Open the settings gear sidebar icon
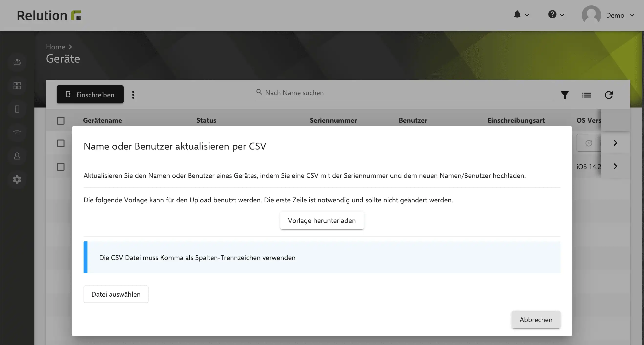 tap(17, 180)
